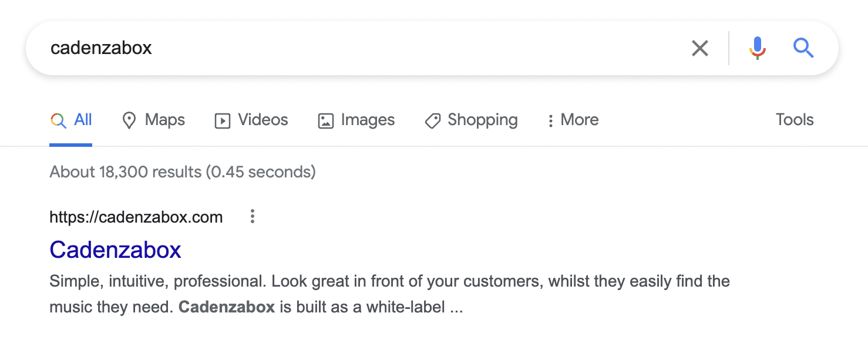
Task: Switch to the Videos tab
Action: 251,120
